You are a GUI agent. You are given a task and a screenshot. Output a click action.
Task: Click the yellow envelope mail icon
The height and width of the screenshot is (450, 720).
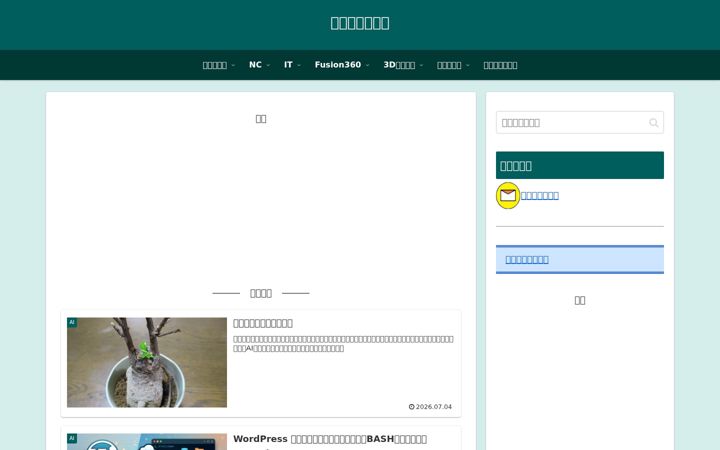pyautogui.click(x=508, y=196)
